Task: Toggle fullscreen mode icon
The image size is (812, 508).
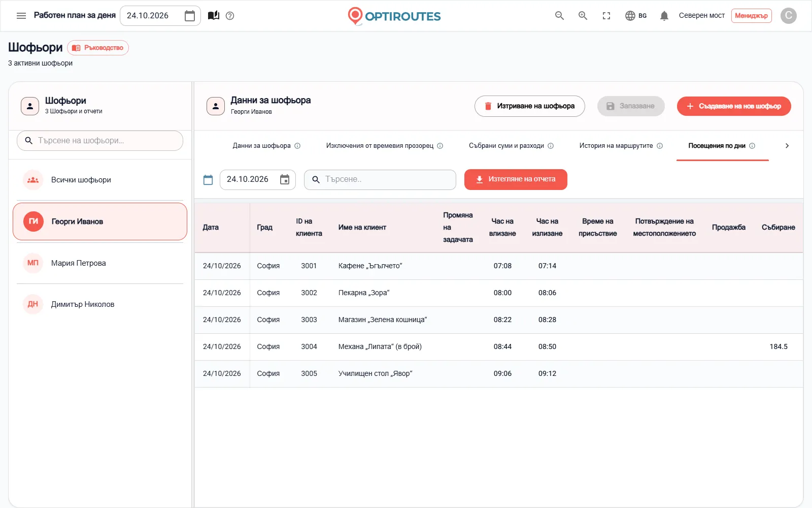Action: [x=606, y=16]
